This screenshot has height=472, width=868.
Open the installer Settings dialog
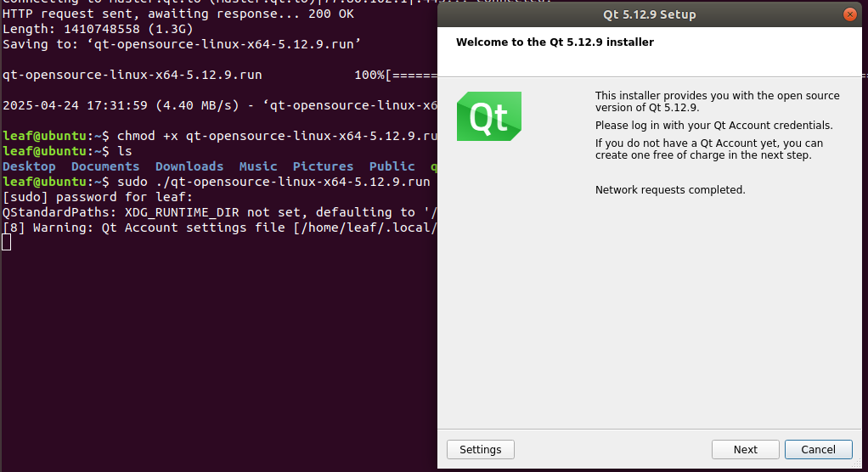[x=481, y=449]
